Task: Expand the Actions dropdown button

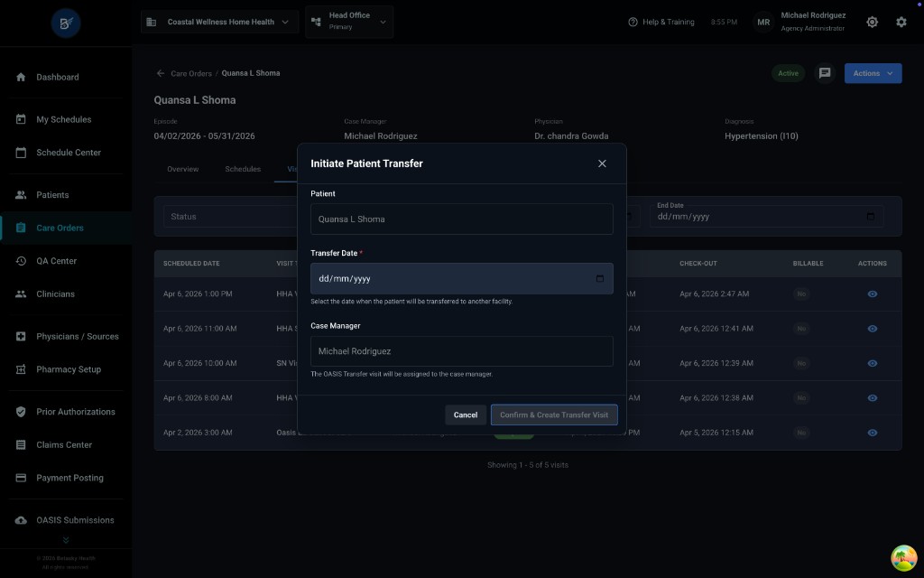Action: point(873,73)
